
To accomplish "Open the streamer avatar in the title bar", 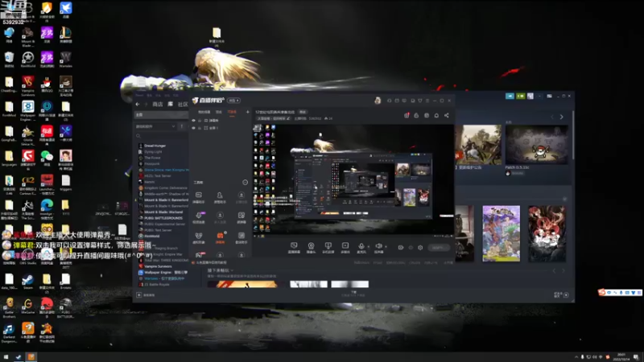I will click(378, 101).
